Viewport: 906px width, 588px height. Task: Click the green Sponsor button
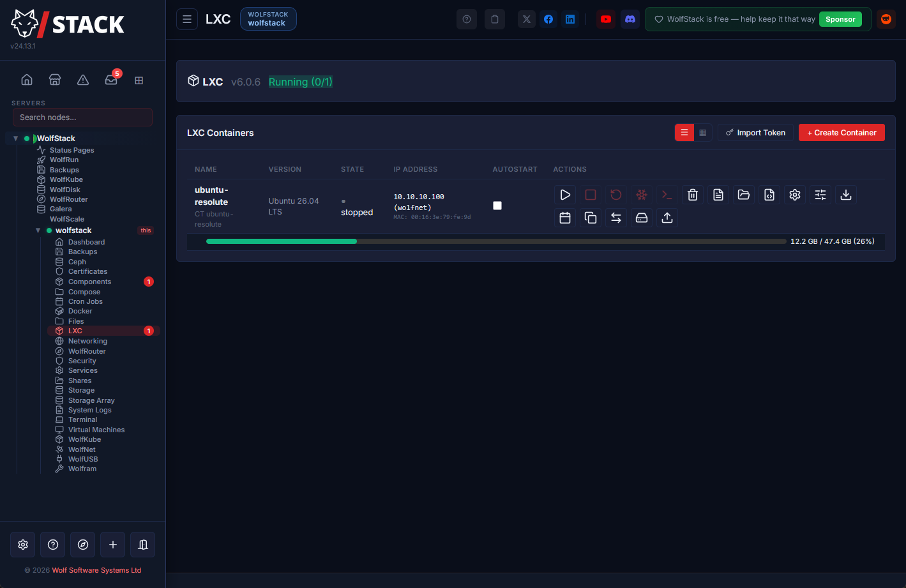point(840,19)
